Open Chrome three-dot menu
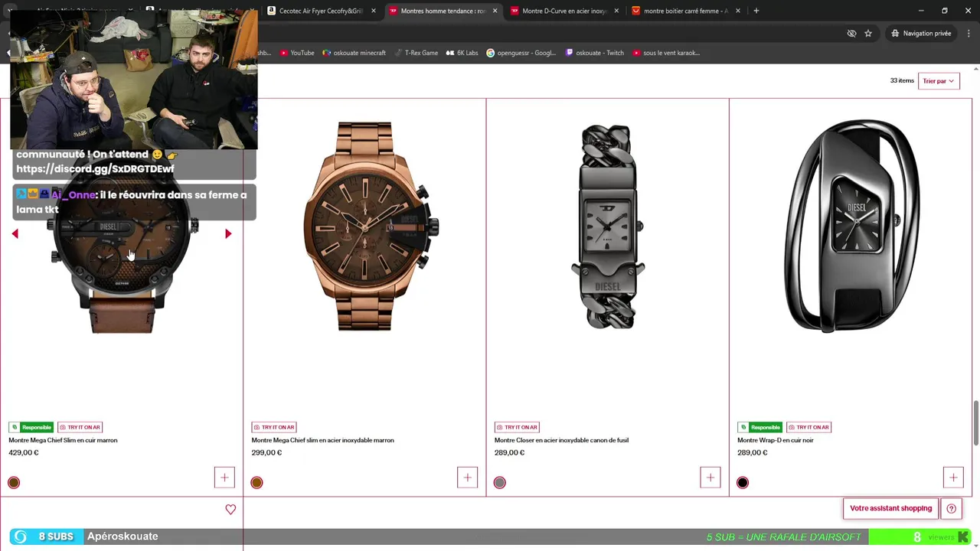Screen dimensions: 980x551 coord(968,34)
